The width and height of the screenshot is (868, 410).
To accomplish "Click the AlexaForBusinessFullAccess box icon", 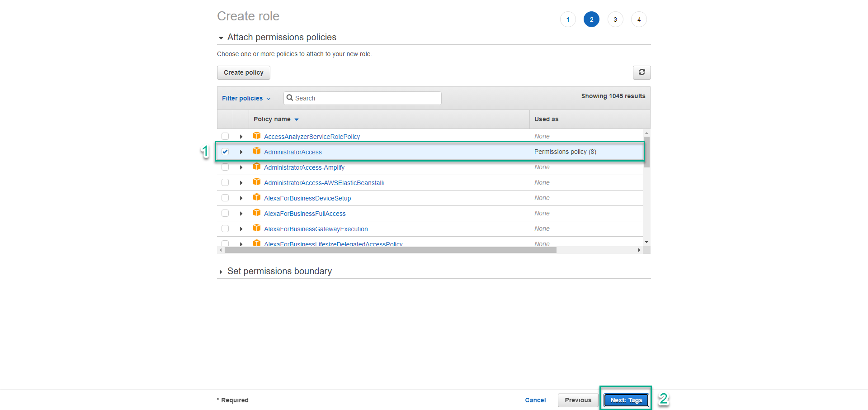I will click(x=257, y=213).
